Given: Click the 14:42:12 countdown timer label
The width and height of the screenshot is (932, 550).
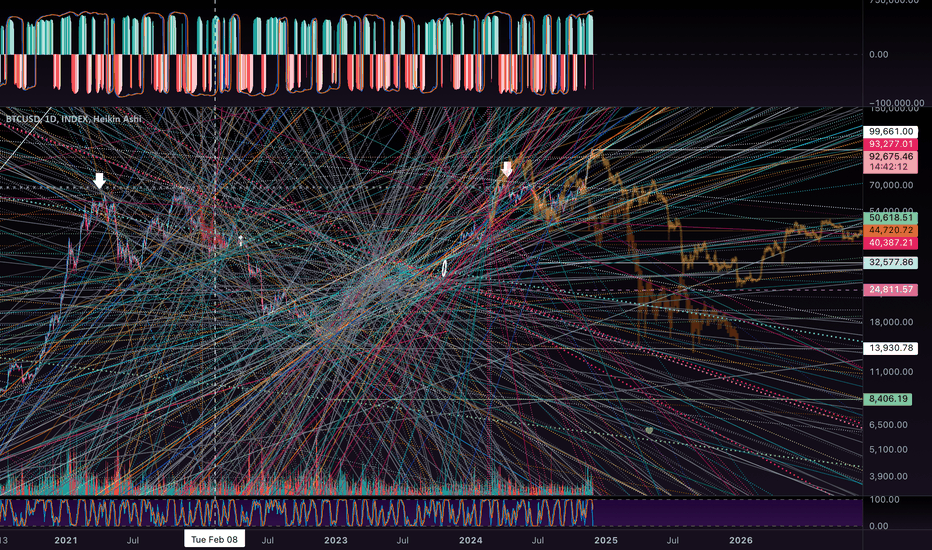Looking at the screenshot, I should pyautogui.click(x=890, y=167).
